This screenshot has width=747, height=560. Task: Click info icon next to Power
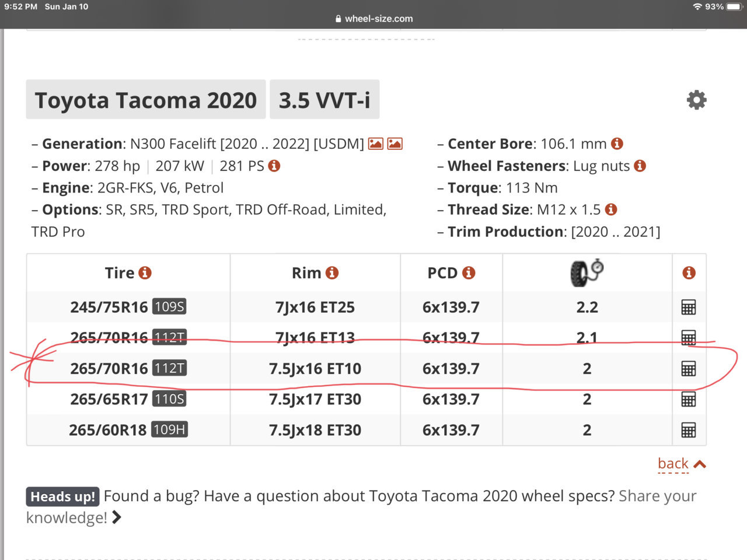pyautogui.click(x=274, y=166)
